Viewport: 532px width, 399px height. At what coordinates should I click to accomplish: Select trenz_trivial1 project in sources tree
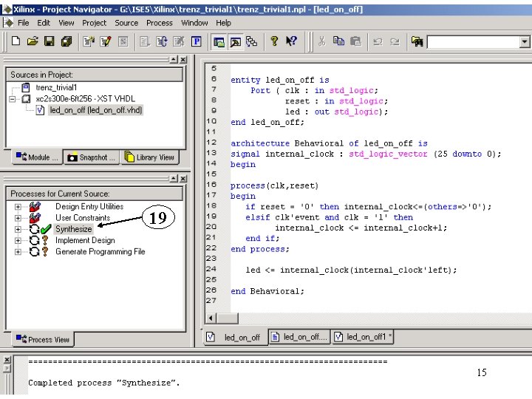(x=56, y=87)
